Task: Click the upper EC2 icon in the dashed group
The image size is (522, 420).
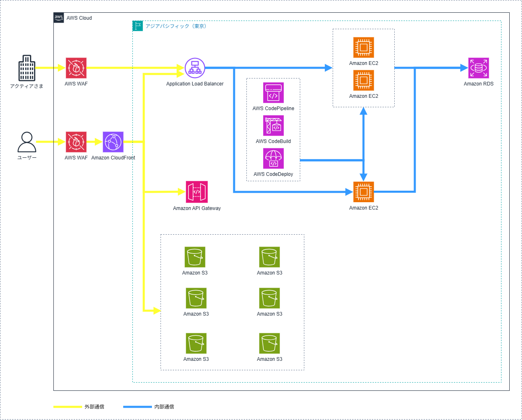Action: tap(363, 47)
